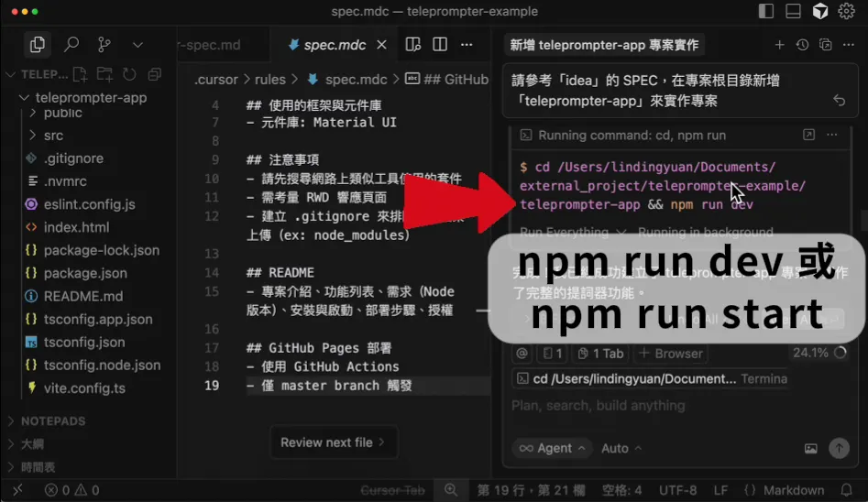868x502 pixels.
Task: Select ## GitHub breadcrumb symbol
Action: [447, 79]
